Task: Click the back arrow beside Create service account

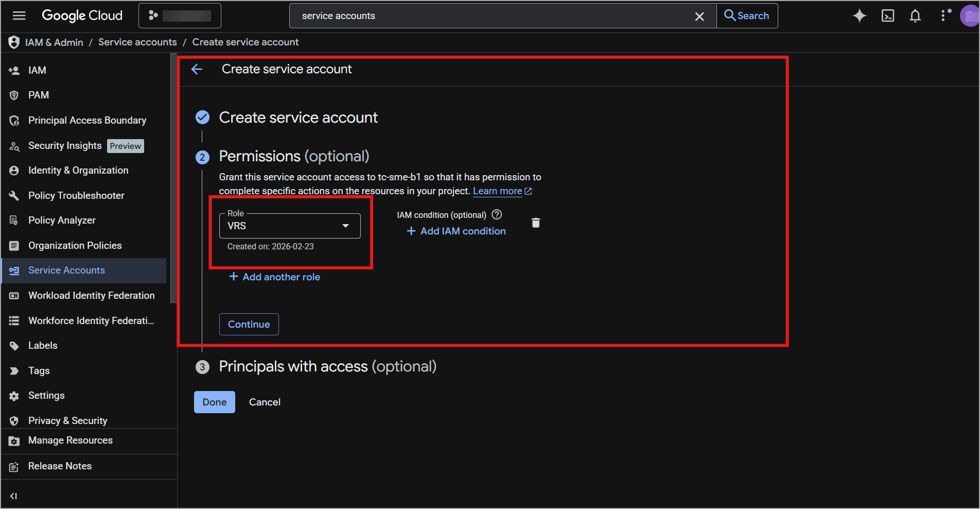Action: 197,70
